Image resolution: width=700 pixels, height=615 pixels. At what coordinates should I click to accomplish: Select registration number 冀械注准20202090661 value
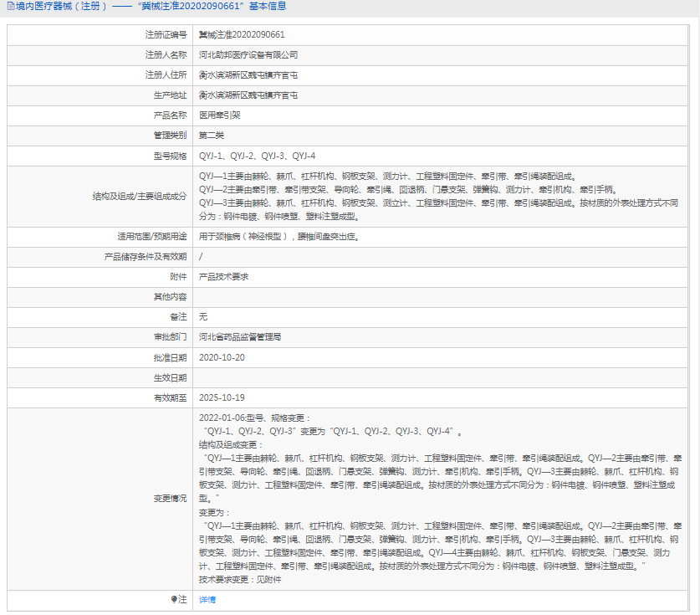click(x=242, y=35)
